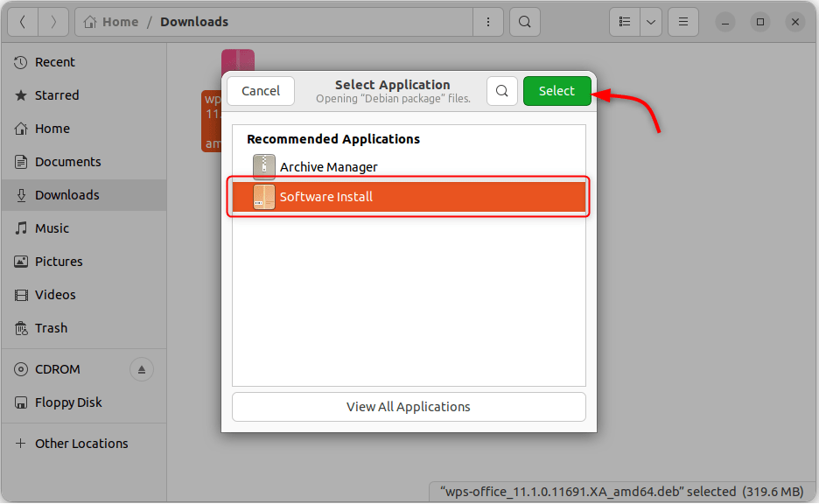The height and width of the screenshot is (504, 819).
Task: Open the view options dropdown arrow
Action: tap(651, 22)
